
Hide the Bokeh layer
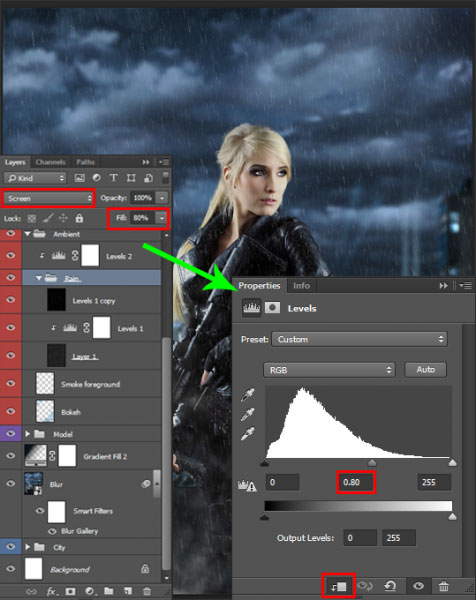click(11, 411)
